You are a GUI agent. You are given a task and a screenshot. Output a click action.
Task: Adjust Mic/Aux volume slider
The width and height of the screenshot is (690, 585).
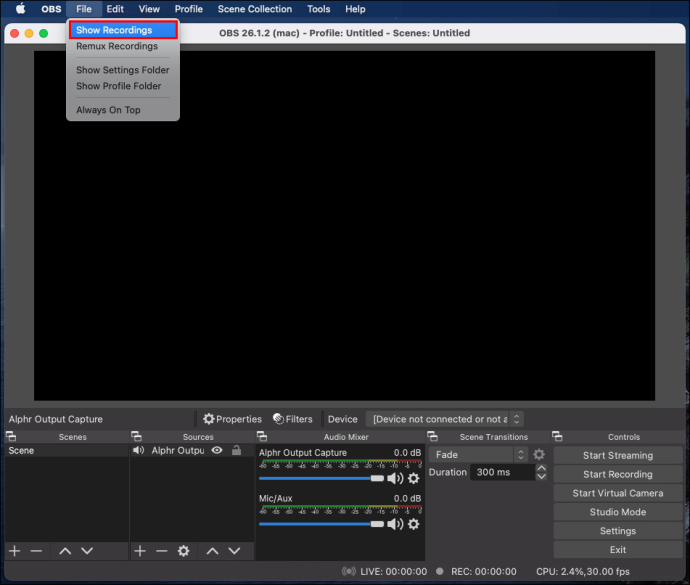pos(321,524)
